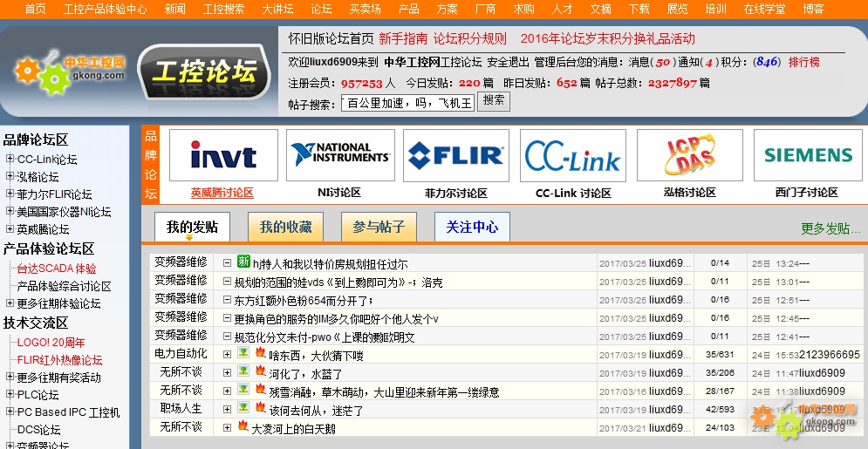Image resolution: width=868 pixels, height=449 pixels.
Task: Expand the 啥东西，大伙猜下喽 post row
Action: point(227,355)
